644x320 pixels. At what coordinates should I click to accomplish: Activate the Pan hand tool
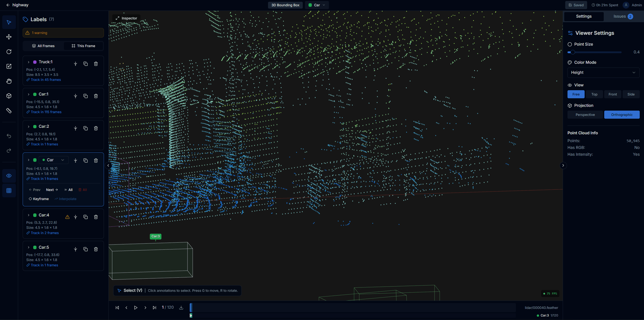point(9,81)
